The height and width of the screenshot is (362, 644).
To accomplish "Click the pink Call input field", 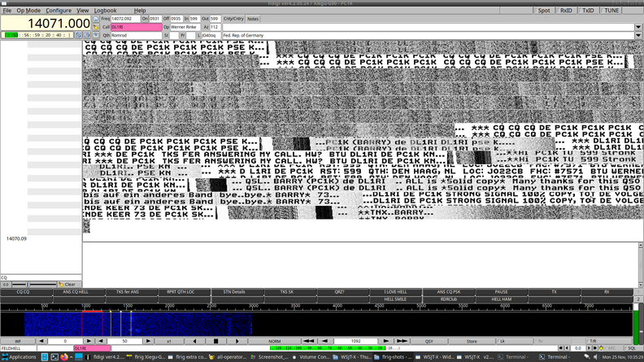I will coord(135,27).
